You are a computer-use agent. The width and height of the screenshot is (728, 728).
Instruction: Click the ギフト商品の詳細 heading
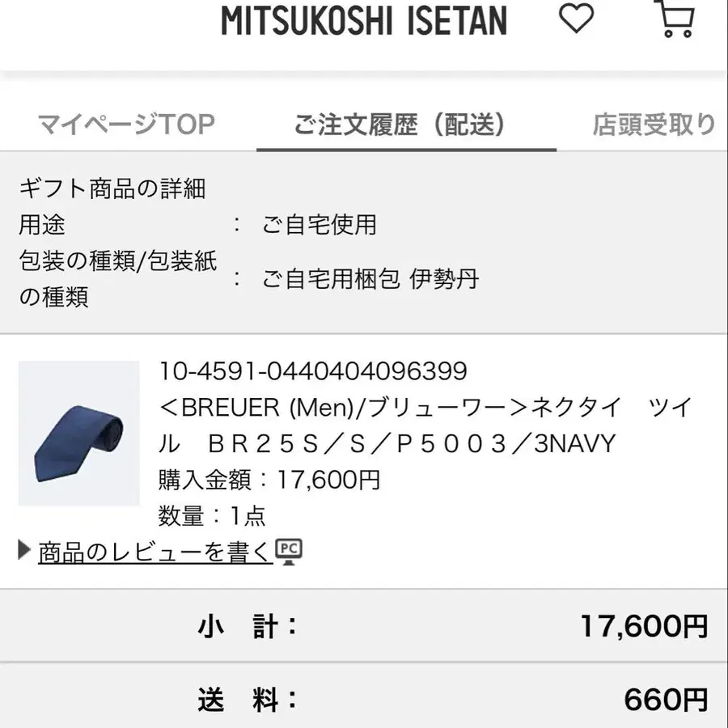click(112, 188)
